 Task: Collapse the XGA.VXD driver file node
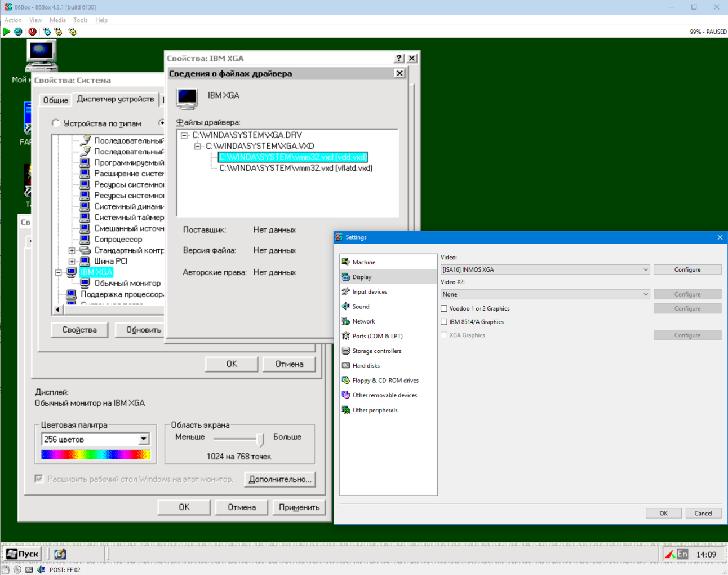tap(198, 146)
